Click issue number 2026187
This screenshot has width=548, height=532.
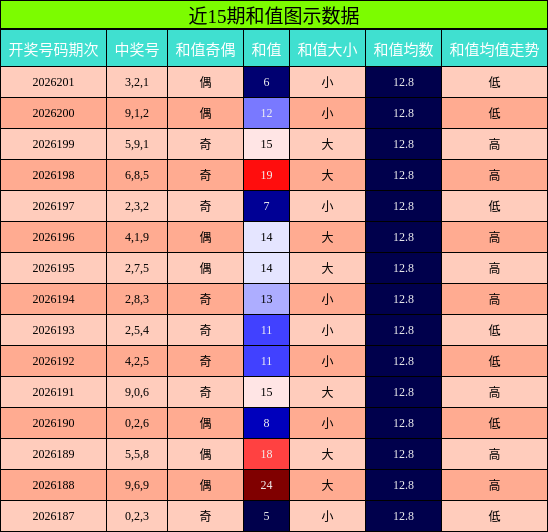click(53, 516)
